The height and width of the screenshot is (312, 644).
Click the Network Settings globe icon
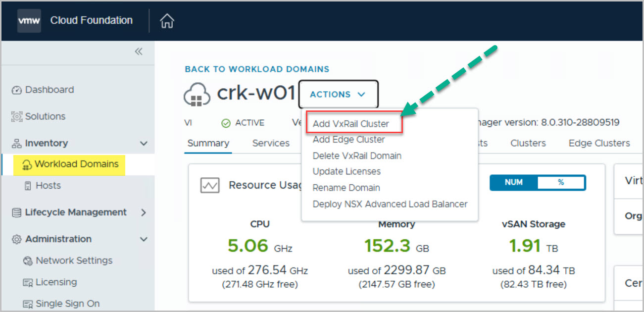pos(28,261)
